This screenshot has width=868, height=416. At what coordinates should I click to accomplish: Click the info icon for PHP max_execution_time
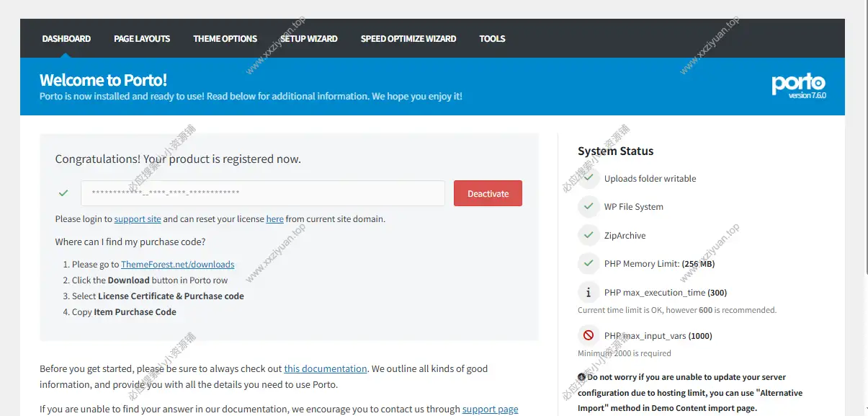[589, 293]
